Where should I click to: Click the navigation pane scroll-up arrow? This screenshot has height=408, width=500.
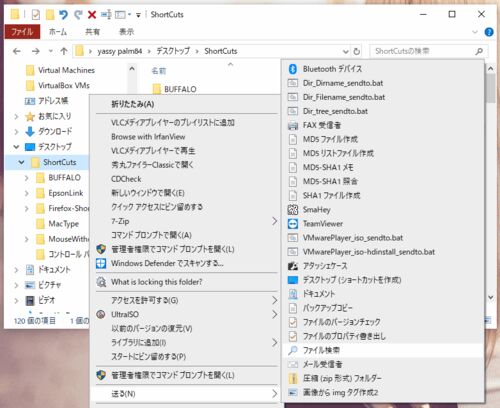132,69
